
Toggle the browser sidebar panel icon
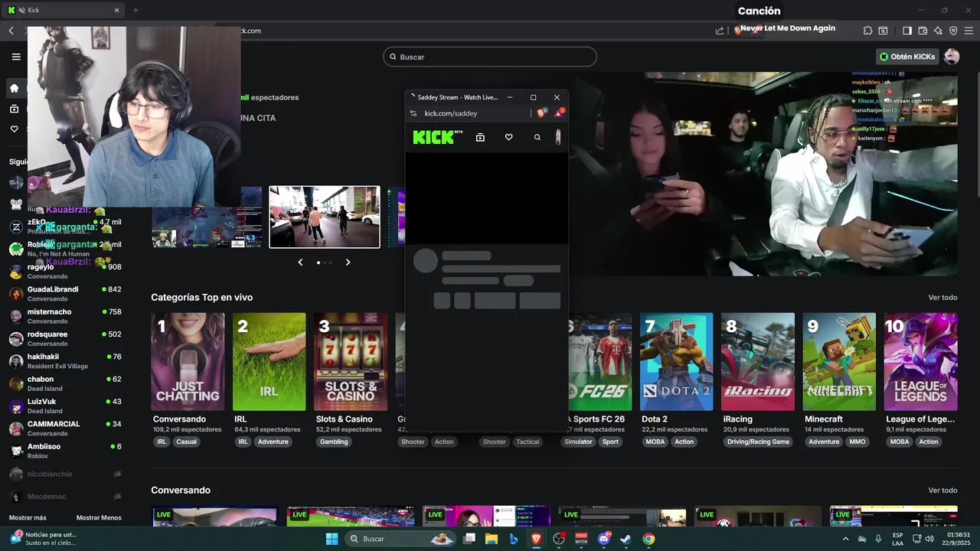tap(907, 31)
